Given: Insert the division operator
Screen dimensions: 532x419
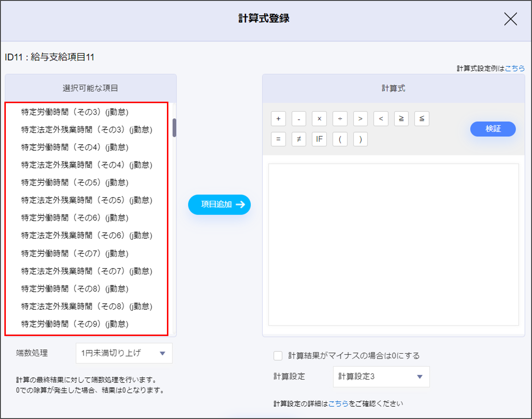Looking at the screenshot, I should pyautogui.click(x=340, y=119).
